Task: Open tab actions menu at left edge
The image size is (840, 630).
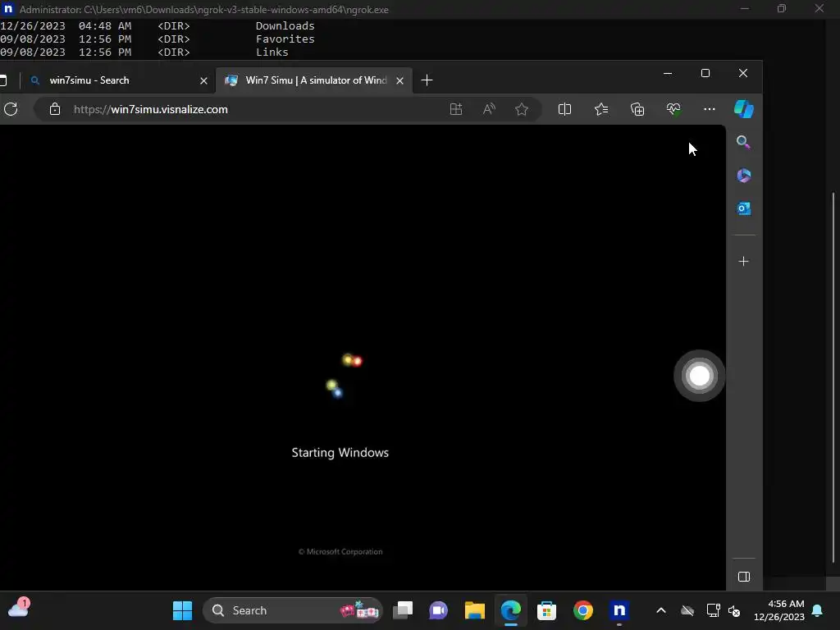Action: [3, 80]
